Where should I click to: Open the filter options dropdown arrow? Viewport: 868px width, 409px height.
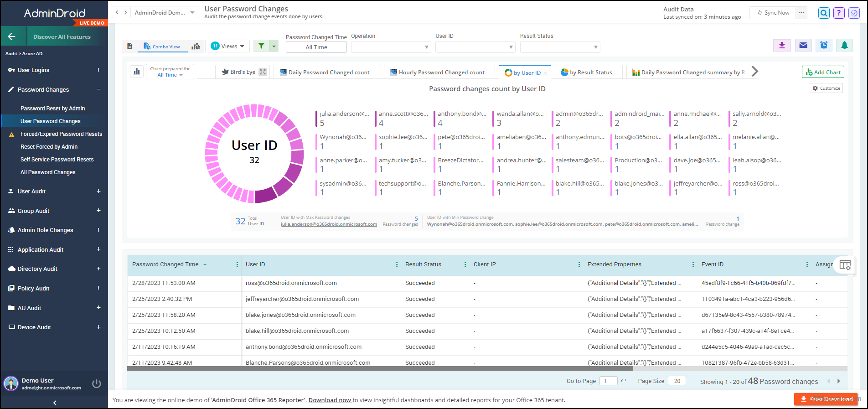tap(274, 46)
